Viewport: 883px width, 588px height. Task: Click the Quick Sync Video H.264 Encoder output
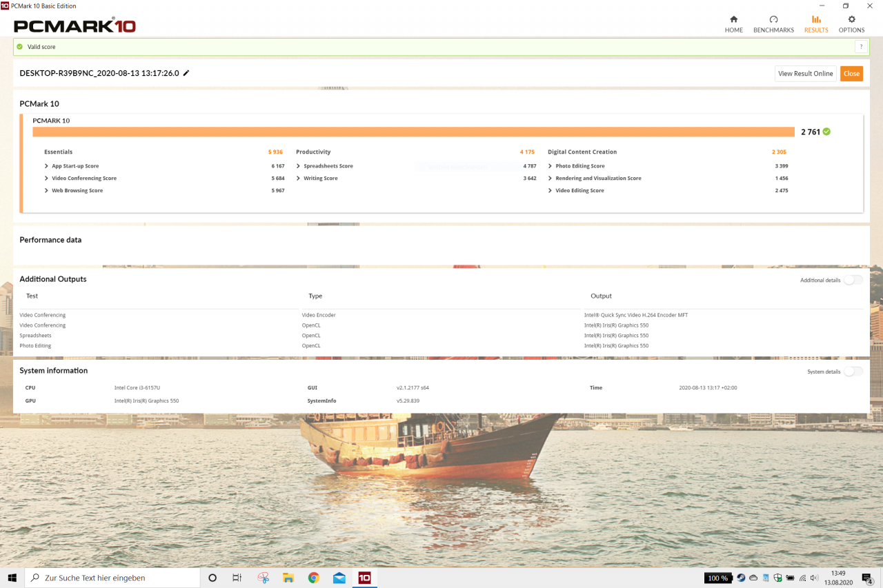[636, 315]
